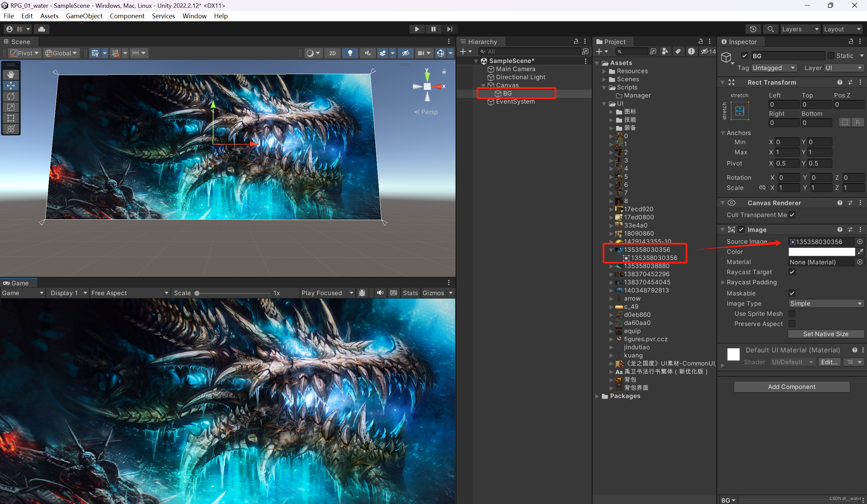The image size is (867, 504).
Task: Toggle Raycast Target checkbox
Action: coord(792,272)
